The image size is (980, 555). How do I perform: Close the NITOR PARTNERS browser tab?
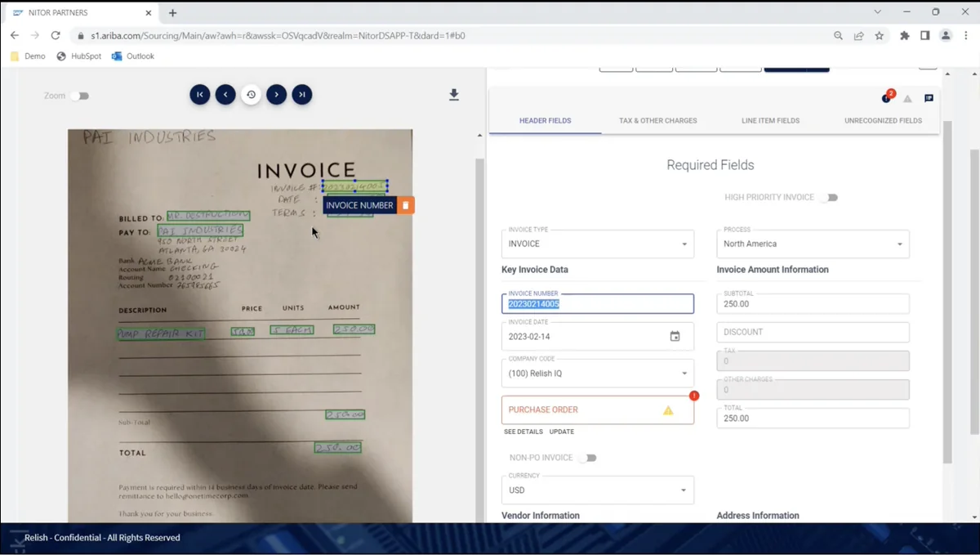(148, 13)
